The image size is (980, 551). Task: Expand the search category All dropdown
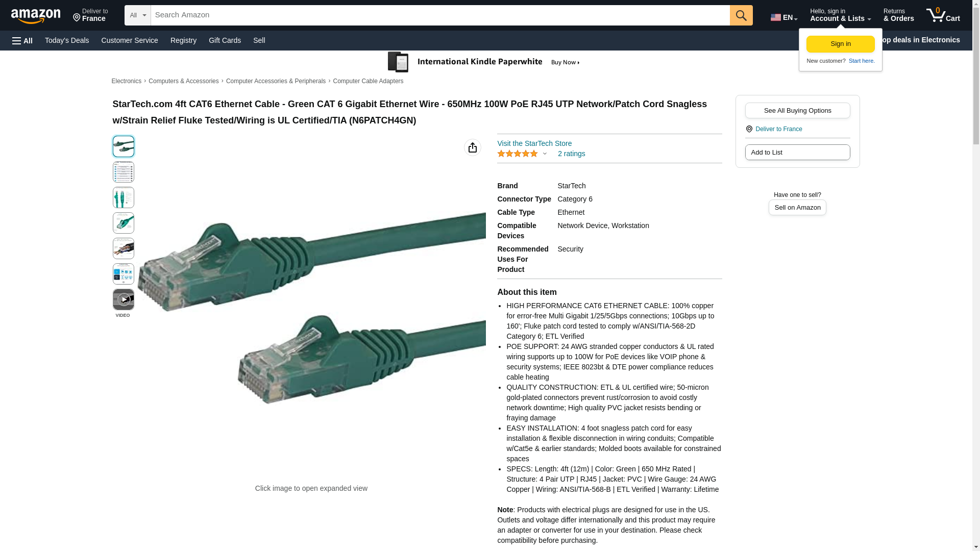coord(138,15)
